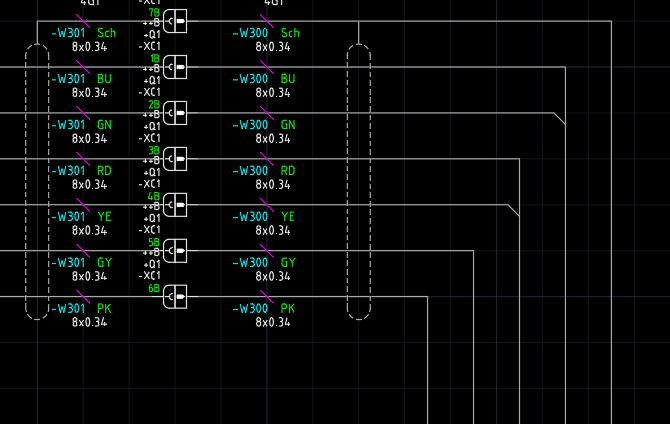
Task: Click the -W301 cable label beside GN
Action: (68, 125)
